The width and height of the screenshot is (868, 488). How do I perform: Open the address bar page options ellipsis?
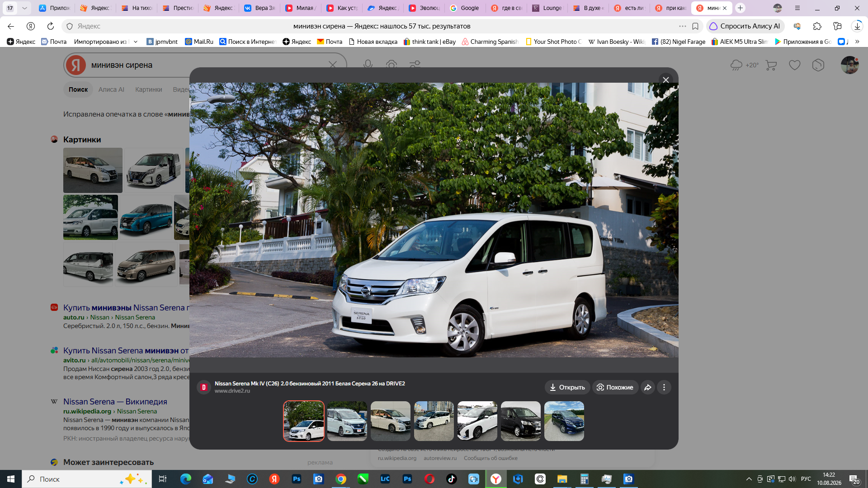click(683, 26)
